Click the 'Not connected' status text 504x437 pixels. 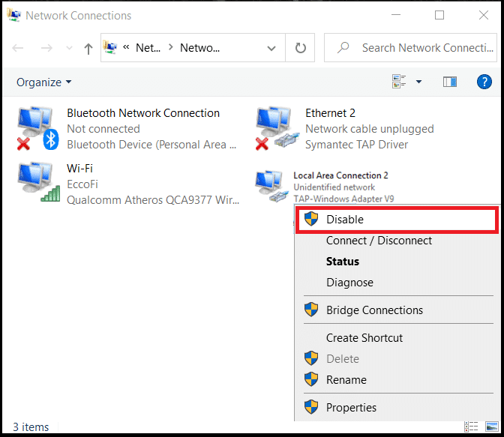(x=103, y=129)
